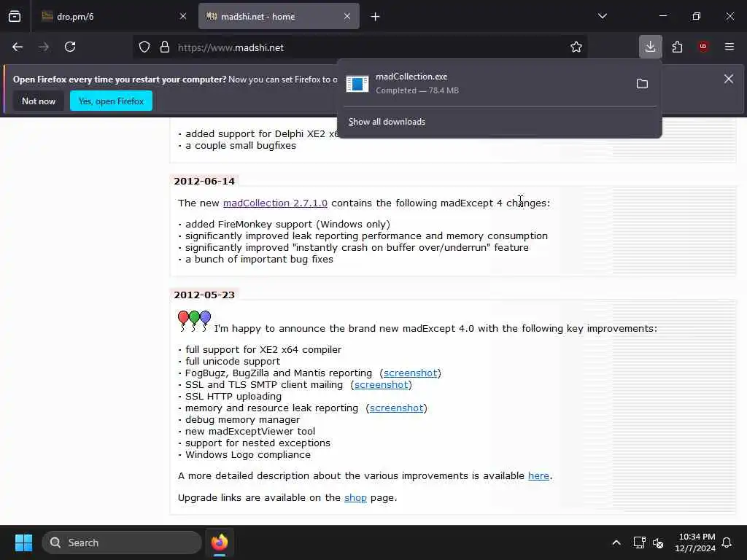Screen dimensions: 747x560
Task: Click the balloons image in the announcement
Action: click(194, 321)
